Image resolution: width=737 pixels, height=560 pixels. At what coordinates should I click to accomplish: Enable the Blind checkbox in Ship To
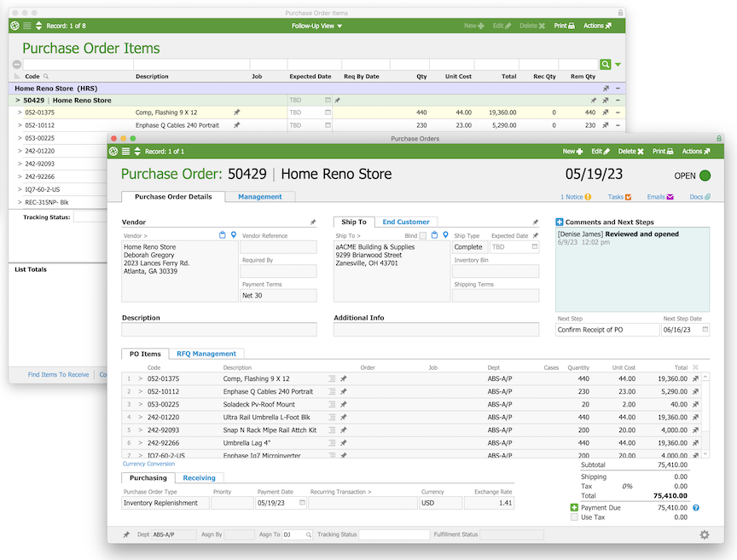tap(422, 235)
